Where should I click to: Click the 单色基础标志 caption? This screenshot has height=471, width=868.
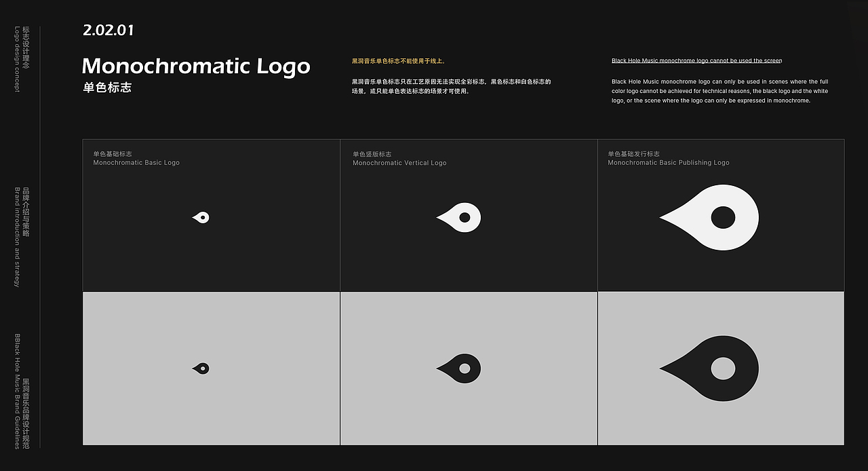coord(113,154)
